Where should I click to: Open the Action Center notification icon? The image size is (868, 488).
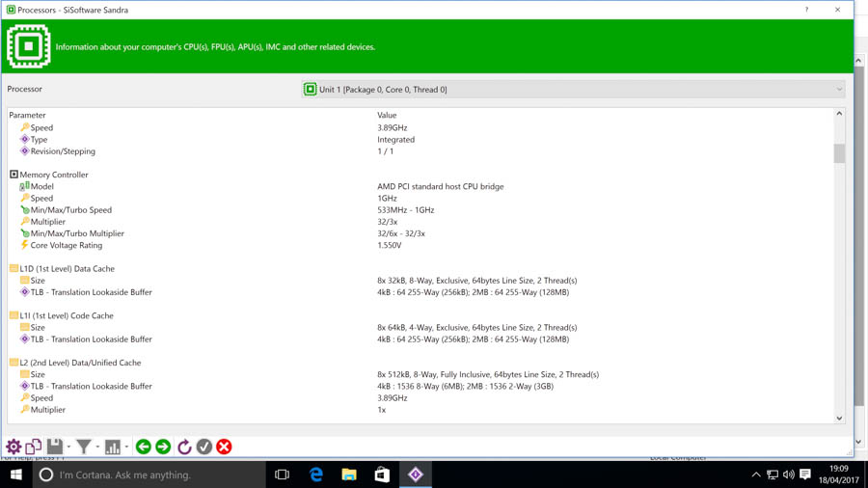pos(805,474)
